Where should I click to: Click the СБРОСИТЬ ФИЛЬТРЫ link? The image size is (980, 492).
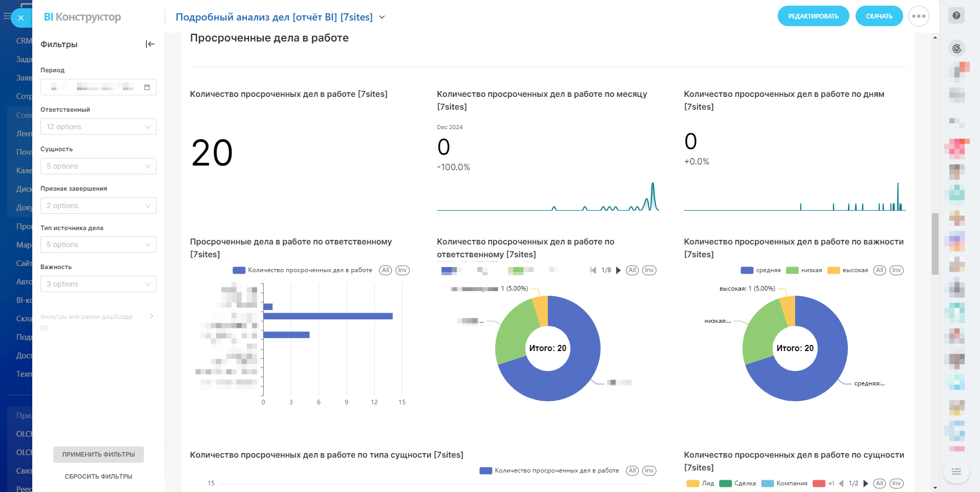pos(98,477)
